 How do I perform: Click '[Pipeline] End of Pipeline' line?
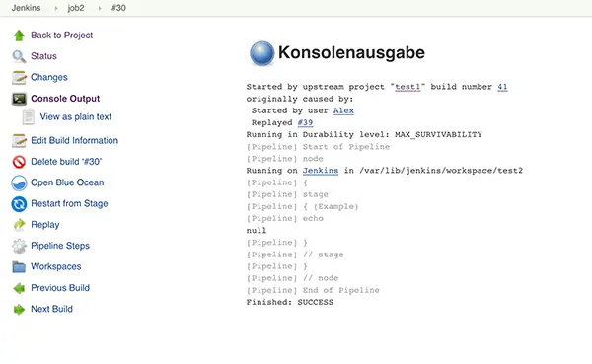click(313, 290)
